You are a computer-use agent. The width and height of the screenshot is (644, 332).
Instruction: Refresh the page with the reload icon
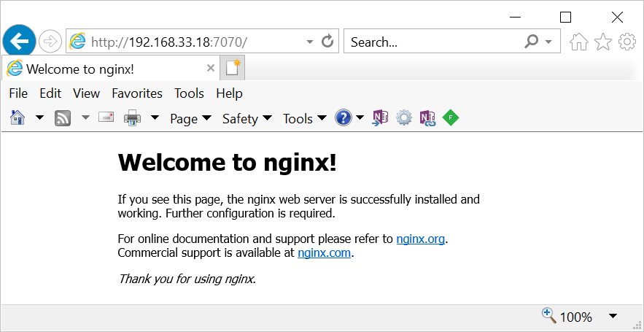pyautogui.click(x=328, y=42)
